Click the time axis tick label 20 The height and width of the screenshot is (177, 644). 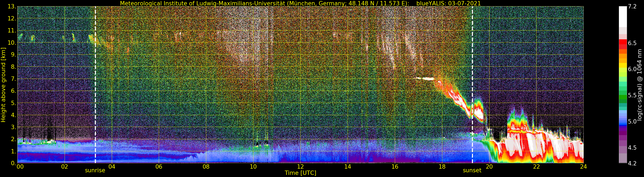click(489, 167)
